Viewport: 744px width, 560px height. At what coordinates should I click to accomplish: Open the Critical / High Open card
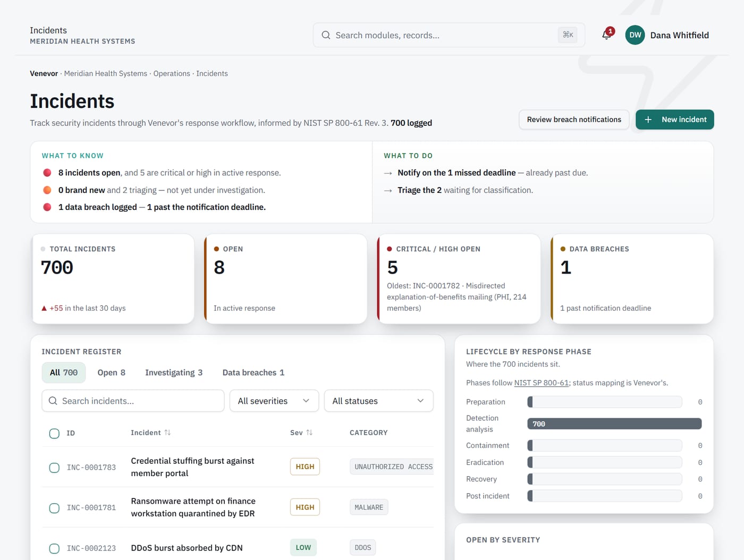459,279
